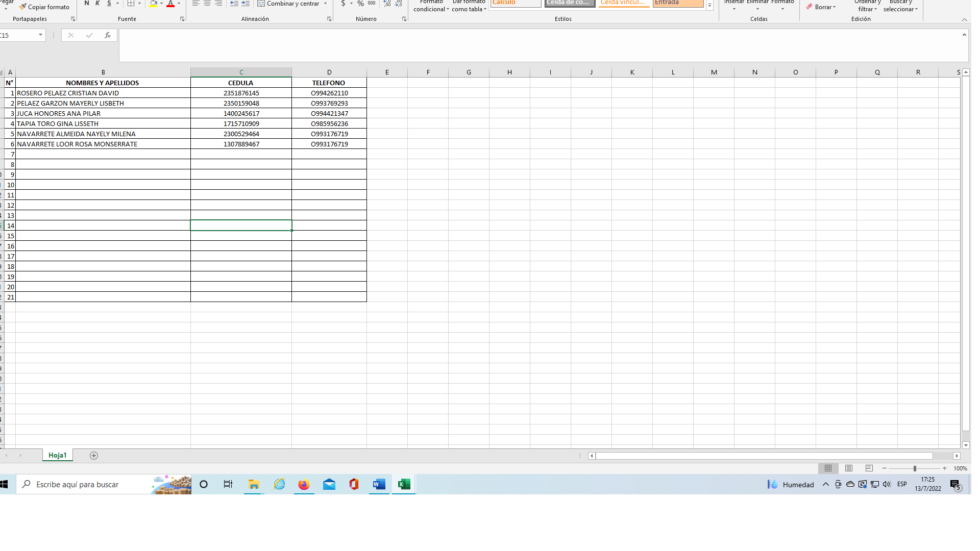Viewport: 980px width, 551px height.
Task: Click the increase indent icon
Action: tap(246, 4)
